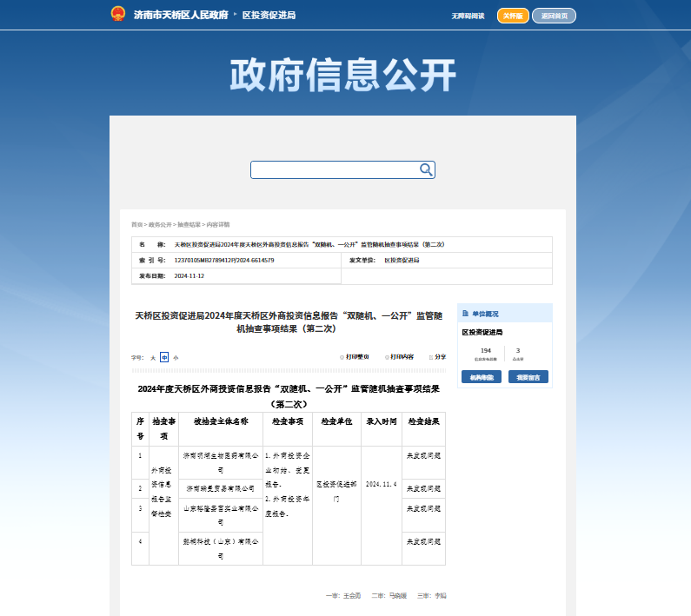Click the index number 12370105MB2789412P/2024-6614579
Viewport: 691px width, 616px height.
(224, 261)
